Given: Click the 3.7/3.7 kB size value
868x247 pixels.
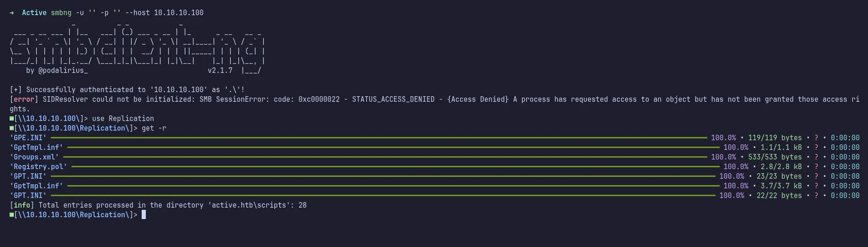Looking at the screenshot, I should 781,186.
